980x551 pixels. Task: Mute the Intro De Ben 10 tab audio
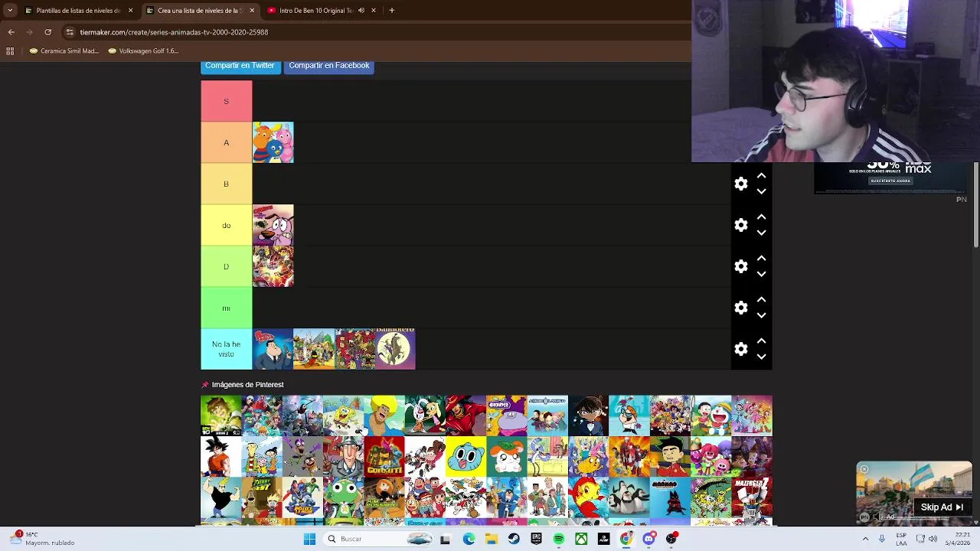[x=361, y=11]
